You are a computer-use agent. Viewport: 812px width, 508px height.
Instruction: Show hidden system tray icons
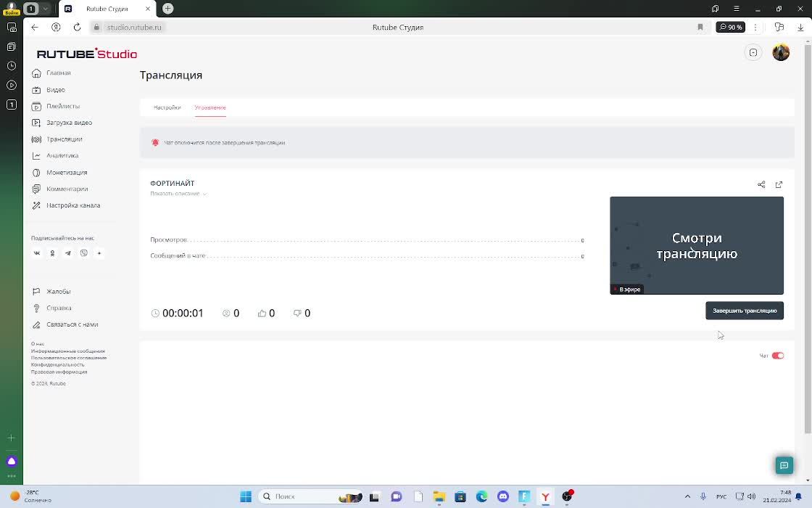[687, 496]
